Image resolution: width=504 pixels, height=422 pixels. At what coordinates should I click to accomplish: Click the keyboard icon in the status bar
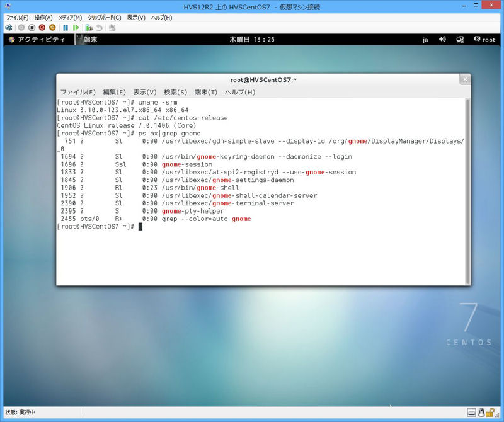click(x=471, y=412)
